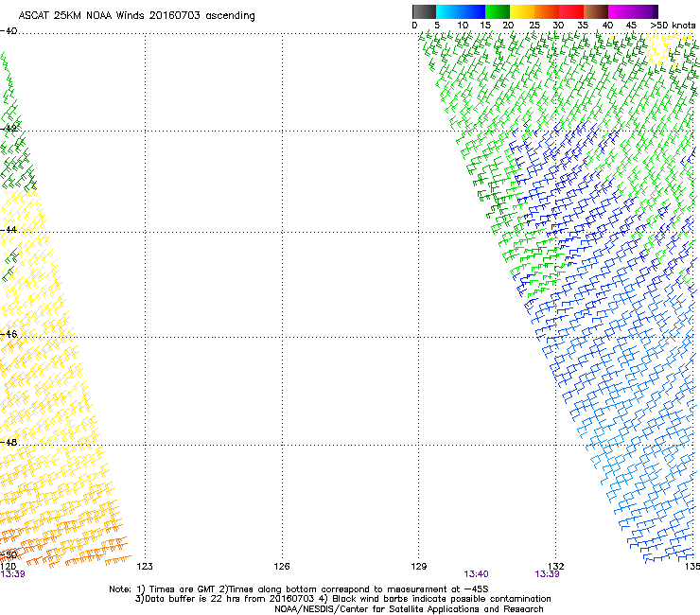The height and width of the screenshot is (615, 700).
Task: Click the purple 13:39 time below 132
Action: tap(548, 574)
